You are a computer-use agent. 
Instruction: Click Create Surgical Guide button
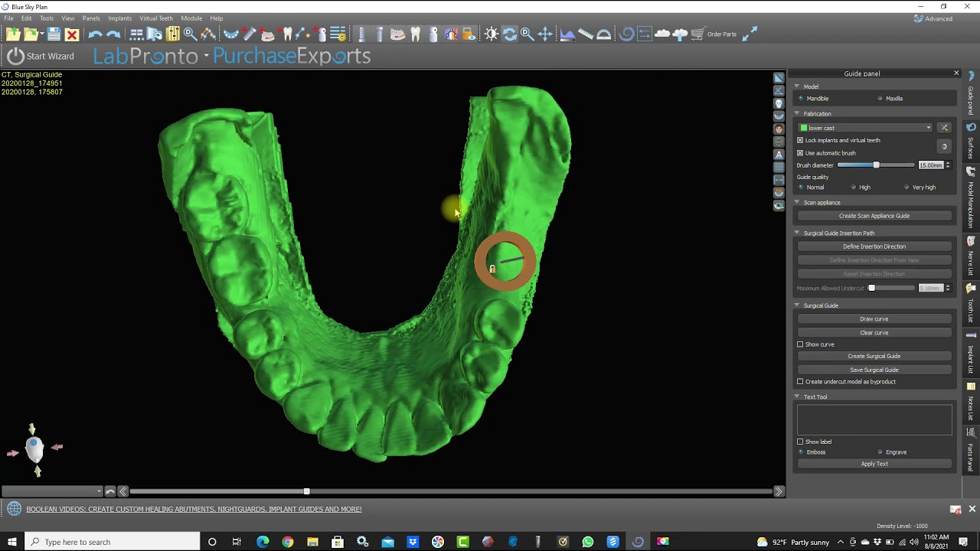pyautogui.click(x=874, y=356)
